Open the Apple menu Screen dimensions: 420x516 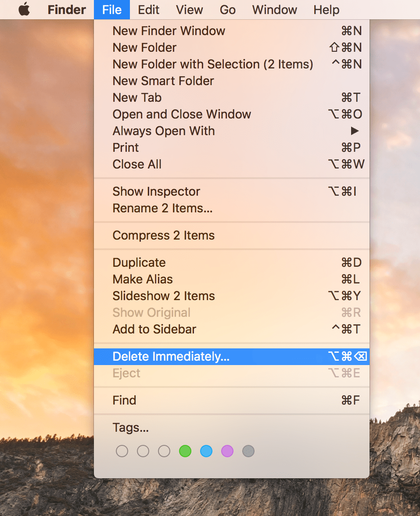point(24,9)
